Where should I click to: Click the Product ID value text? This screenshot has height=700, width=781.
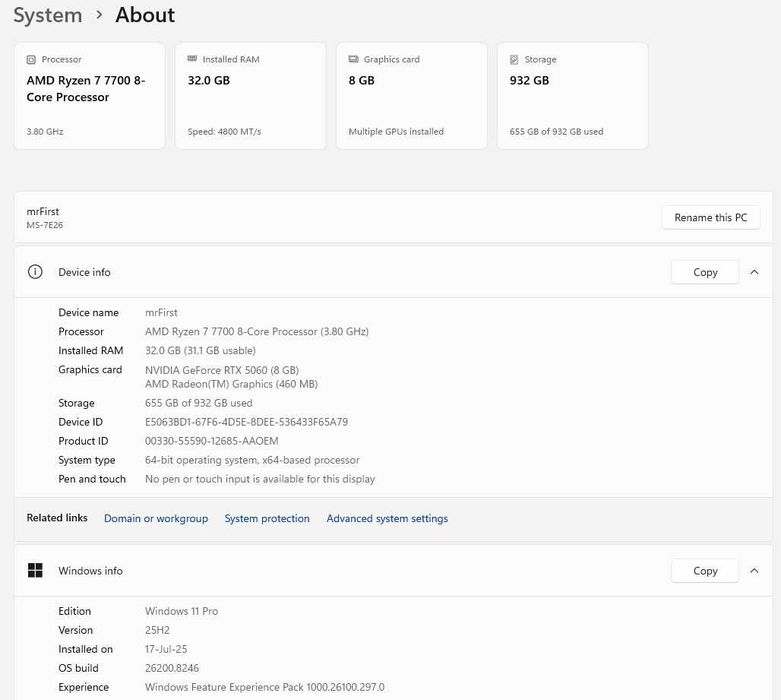tap(212, 441)
